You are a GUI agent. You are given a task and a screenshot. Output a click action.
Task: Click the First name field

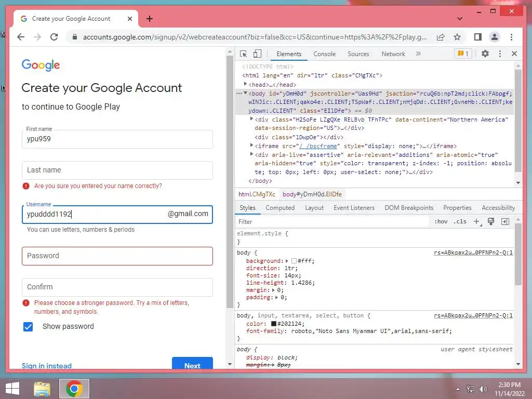click(117, 139)
